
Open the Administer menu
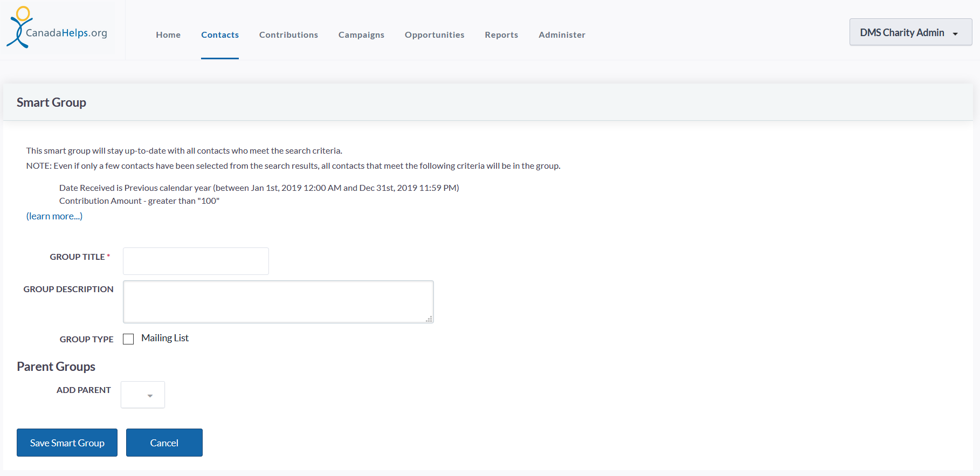pyautogui.click(x=562, y=35)
